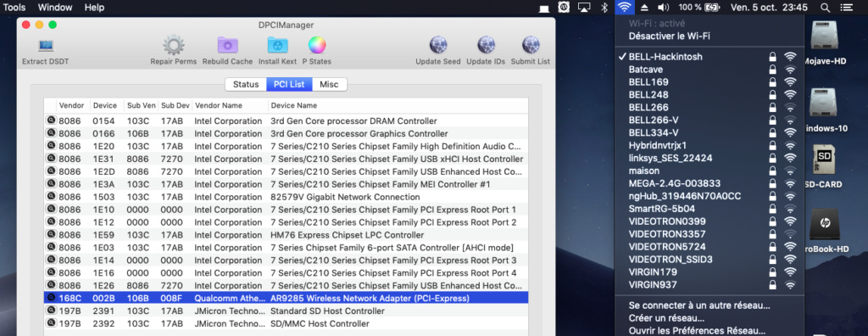Select the PCI List tab

coord(289,84)
